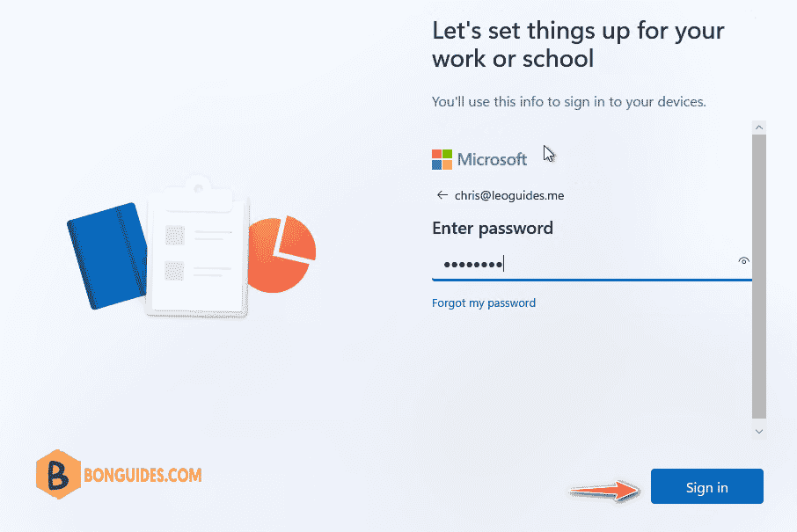This screenshot has height=532, width=797.
Task: Click the Microsoft wordmark text
Action: tap(492, 159)
